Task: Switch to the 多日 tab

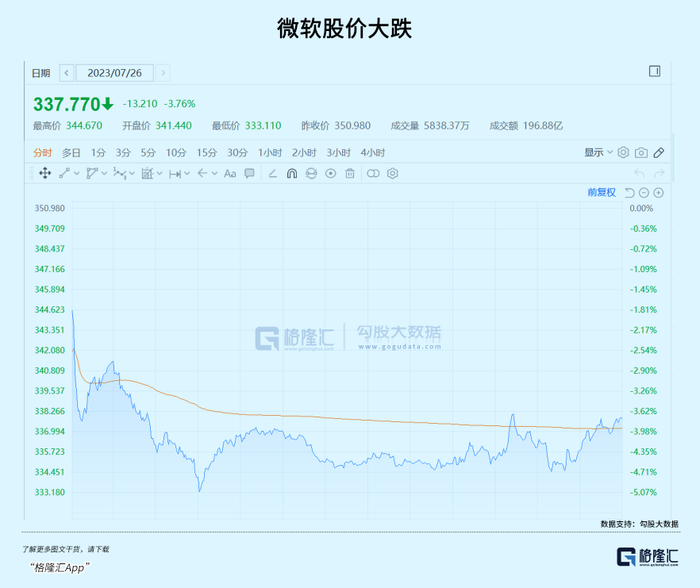Action: click(x=71, y=152)
